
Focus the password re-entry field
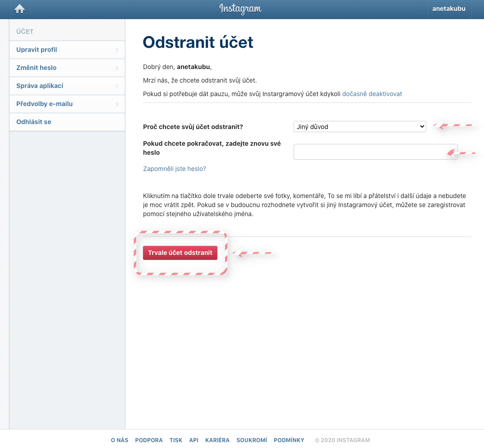click(375, 152)
